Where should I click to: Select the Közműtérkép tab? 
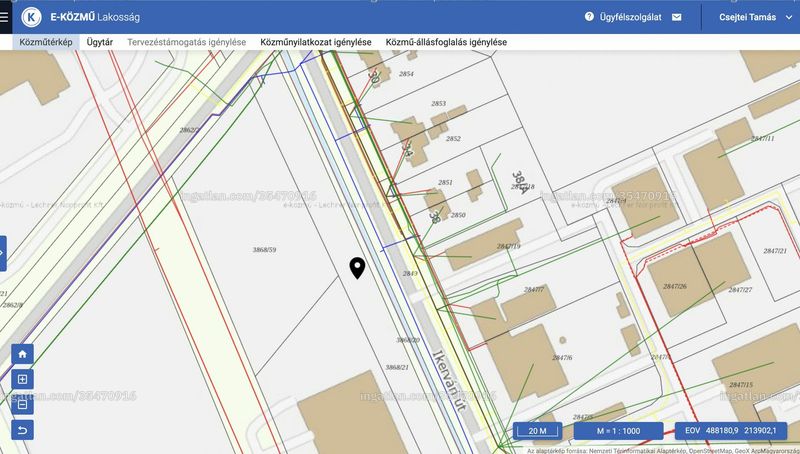coord(46,42)
